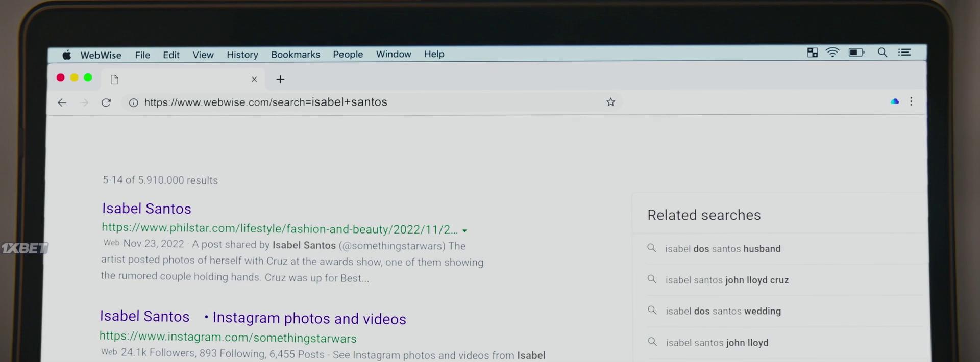Open the notification center list icon
The width and height of the screenshot is (980, 362).
click(x=904, y=53)
